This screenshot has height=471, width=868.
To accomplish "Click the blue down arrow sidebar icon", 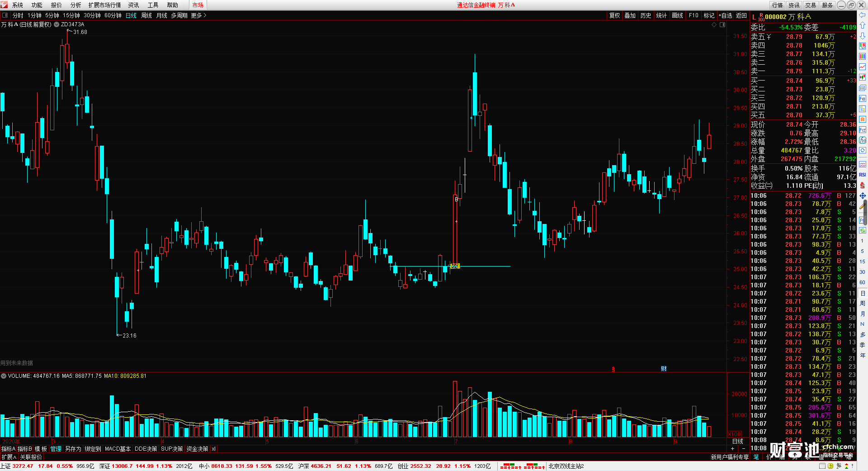I will pos(863,35).
